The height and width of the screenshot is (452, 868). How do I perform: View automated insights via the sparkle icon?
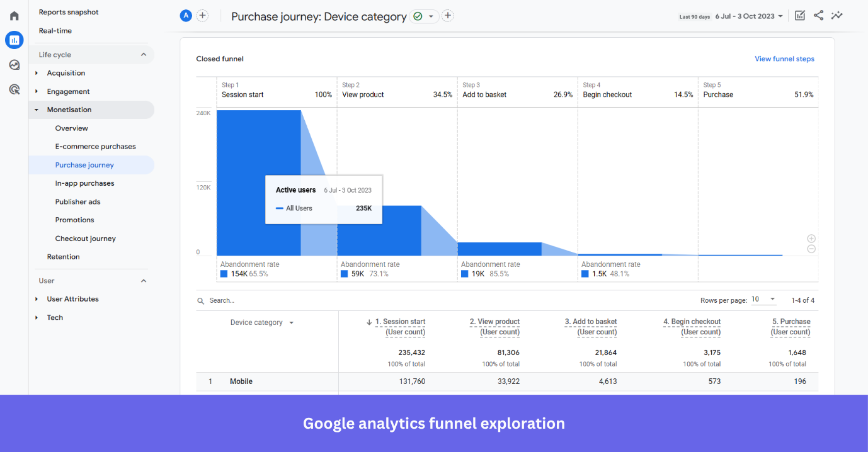pos(837,15)
